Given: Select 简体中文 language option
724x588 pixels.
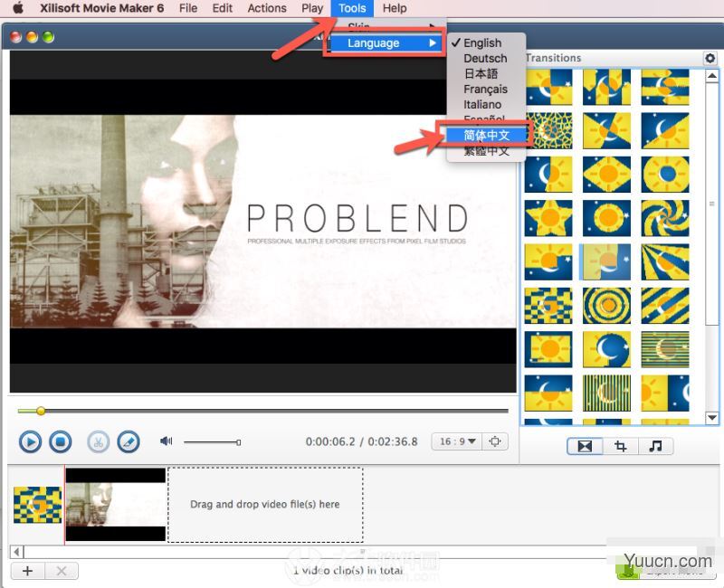Looking at the screenshot, I should click(x=486, y=134).
